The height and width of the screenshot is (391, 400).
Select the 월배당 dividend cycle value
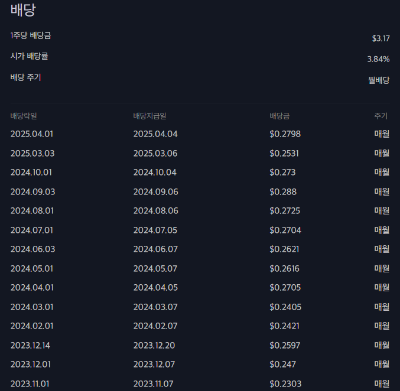coord(379,80)
